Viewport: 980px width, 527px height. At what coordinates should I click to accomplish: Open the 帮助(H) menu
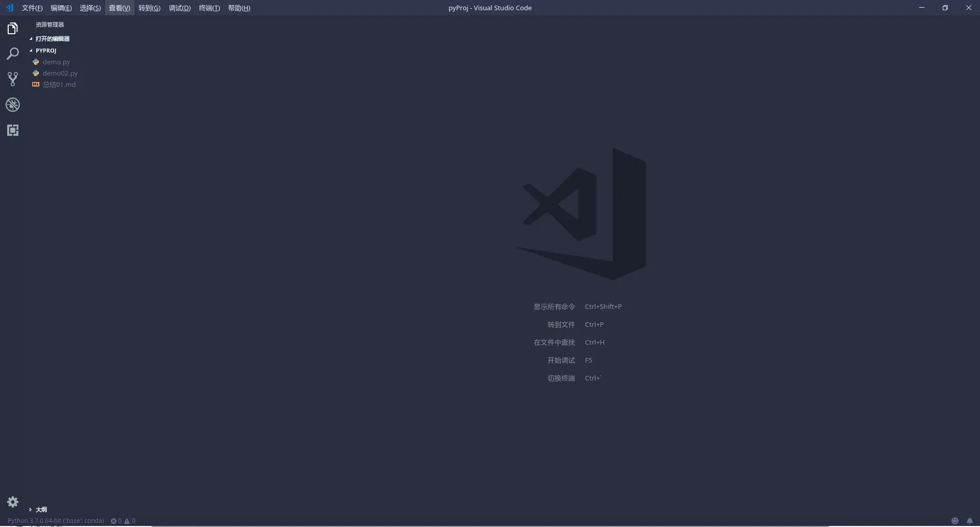click(239, 8)
